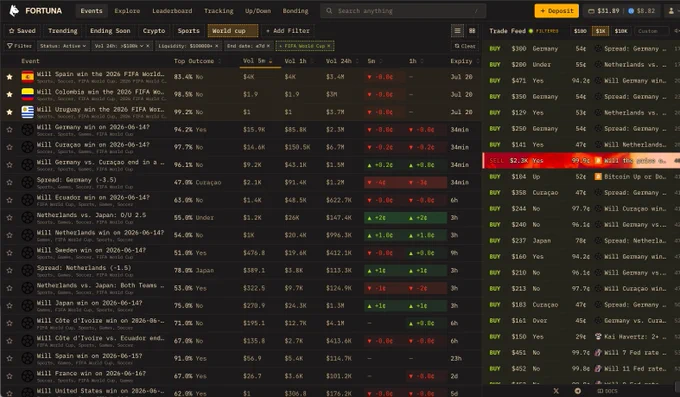Open the Vol 24h >$100k dropdown
This screenshot has width=680, height=397.
[x=119, y=46]
